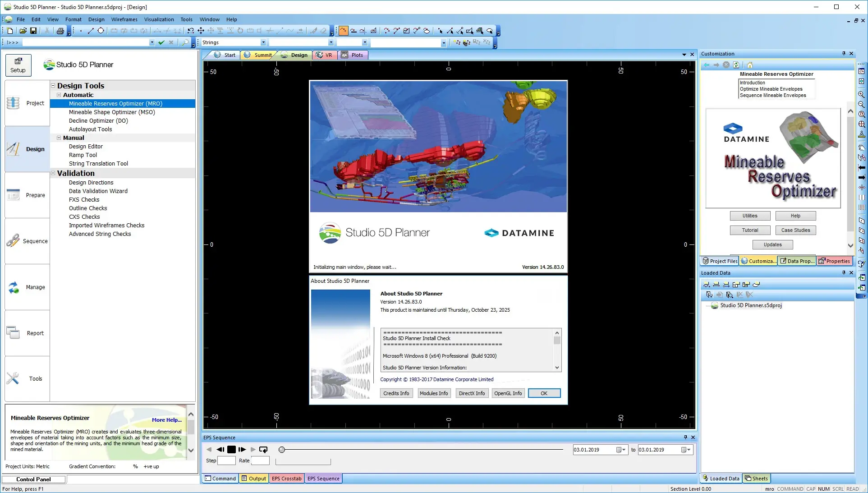Click the Save disk toolbar icon
868x493 pixels.
tap(33, 31)
